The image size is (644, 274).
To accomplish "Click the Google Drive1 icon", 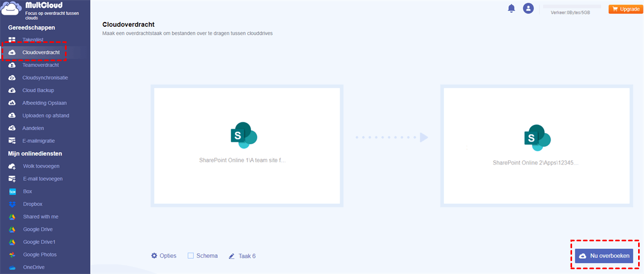I will (12, 242).
